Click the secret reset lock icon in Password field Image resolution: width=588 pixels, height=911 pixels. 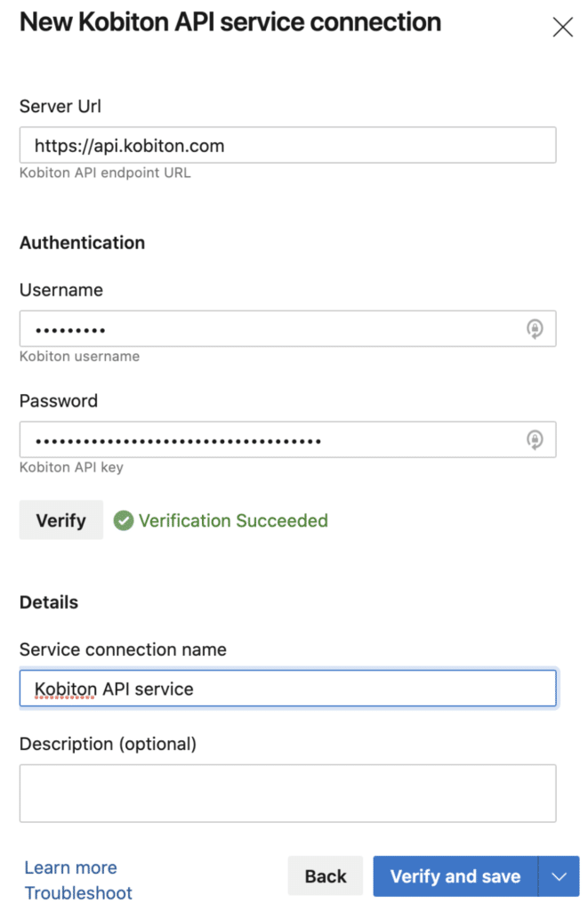point(535,439)
